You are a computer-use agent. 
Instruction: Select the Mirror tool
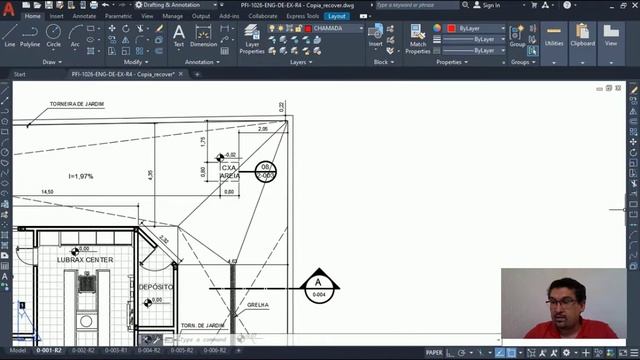click(x=126, y=40)
